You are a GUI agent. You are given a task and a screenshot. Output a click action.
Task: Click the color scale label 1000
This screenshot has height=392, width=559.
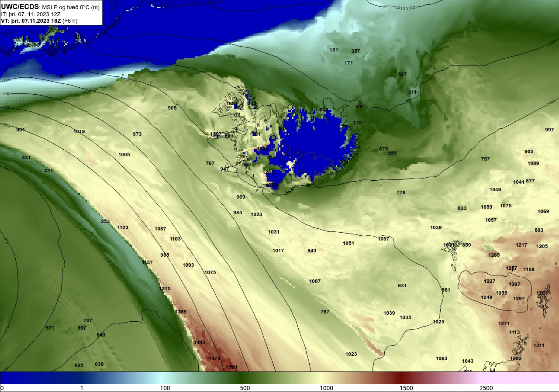(326, 388)
